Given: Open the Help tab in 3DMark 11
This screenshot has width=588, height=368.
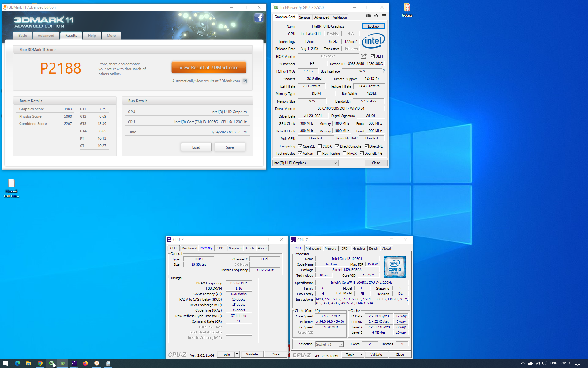Looking at the screenshot, I should (x=92, y=36).
